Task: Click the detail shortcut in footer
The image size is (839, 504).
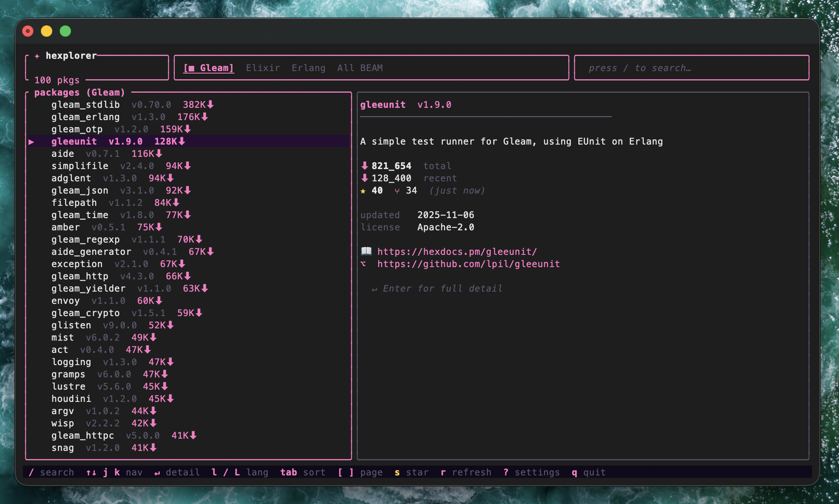Action: (x=177, y=472)
